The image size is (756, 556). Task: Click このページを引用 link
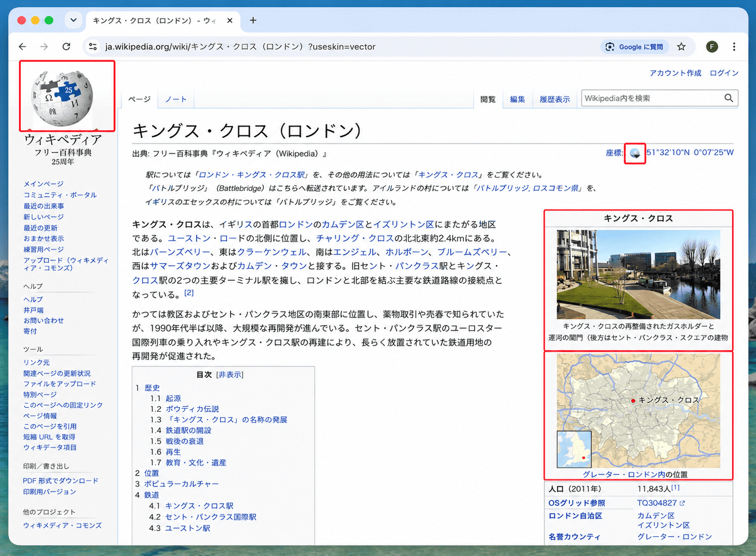(50, 426)
